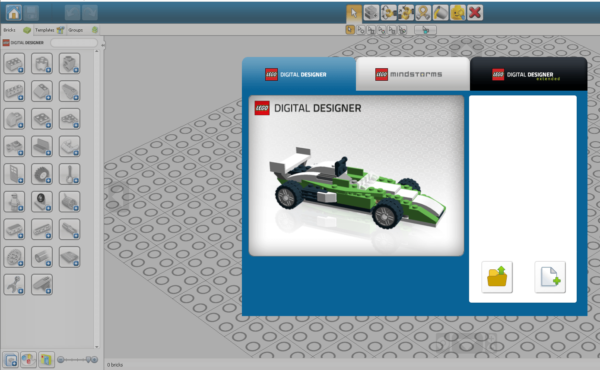Activate the Hide tool minifig head
The height and width of the screenshot is (370, 600).
[x=458, y=13]
